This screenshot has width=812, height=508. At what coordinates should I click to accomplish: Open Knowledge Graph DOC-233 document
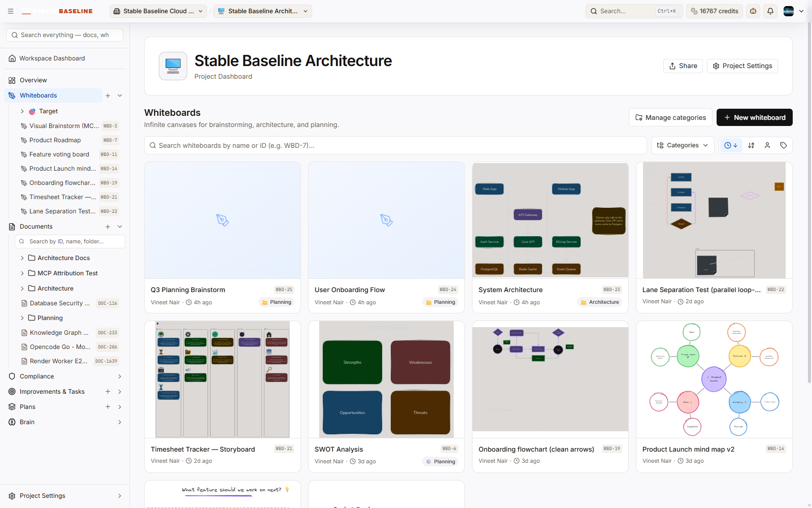[x=70, y=333]
